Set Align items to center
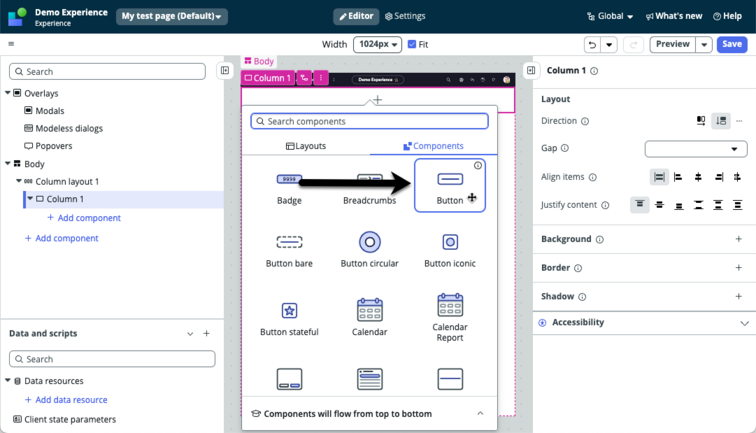 698,177
